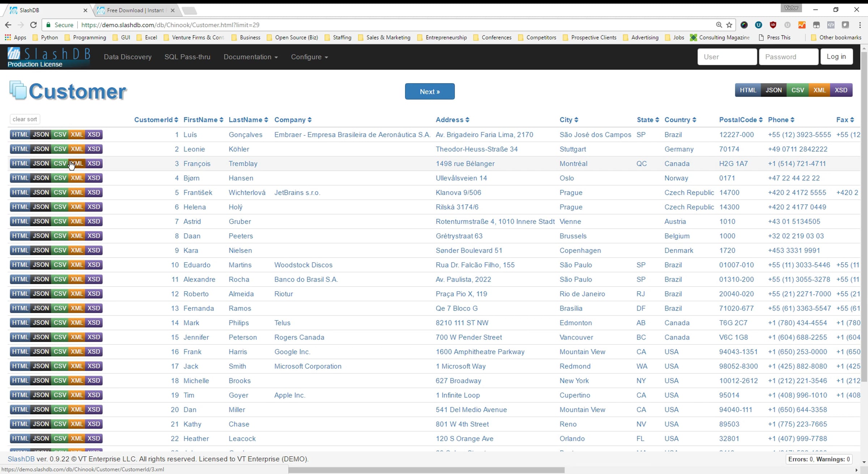Expand the Configure dropdown menu
Viewport: 868px width, 474px height.
[309, 57]
